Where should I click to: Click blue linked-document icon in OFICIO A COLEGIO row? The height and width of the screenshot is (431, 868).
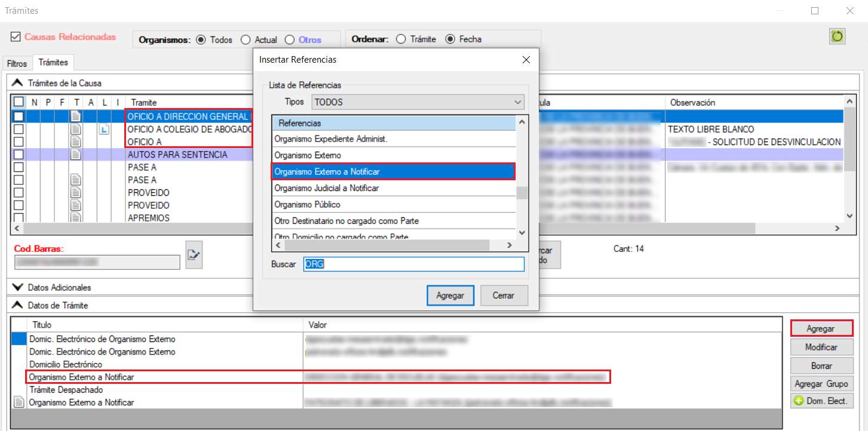pyautogui.click(x=104, y=130)
